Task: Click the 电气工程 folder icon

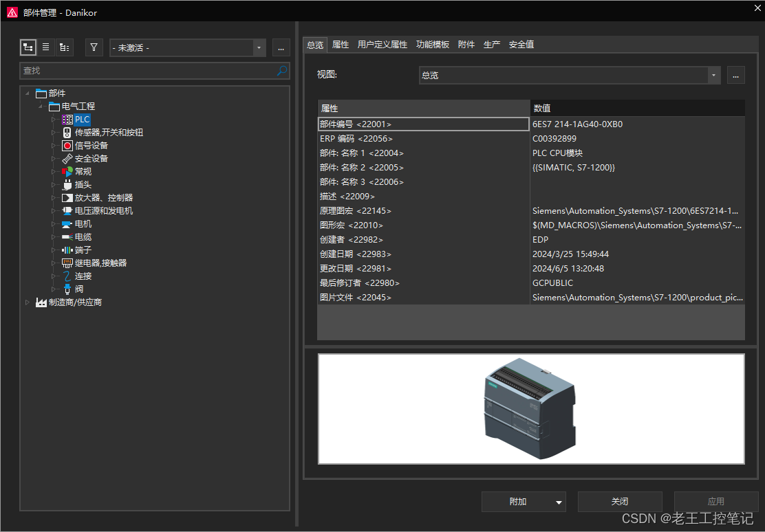Action: (x=54, y=107)
